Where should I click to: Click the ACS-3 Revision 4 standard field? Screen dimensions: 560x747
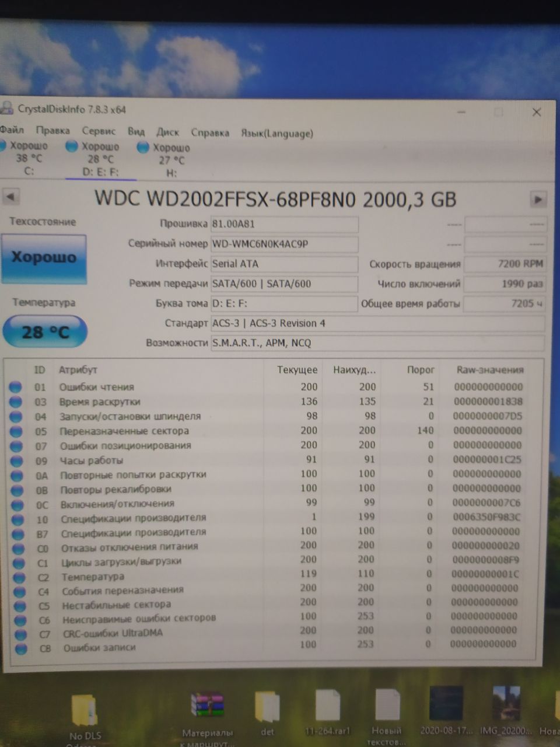377,323
